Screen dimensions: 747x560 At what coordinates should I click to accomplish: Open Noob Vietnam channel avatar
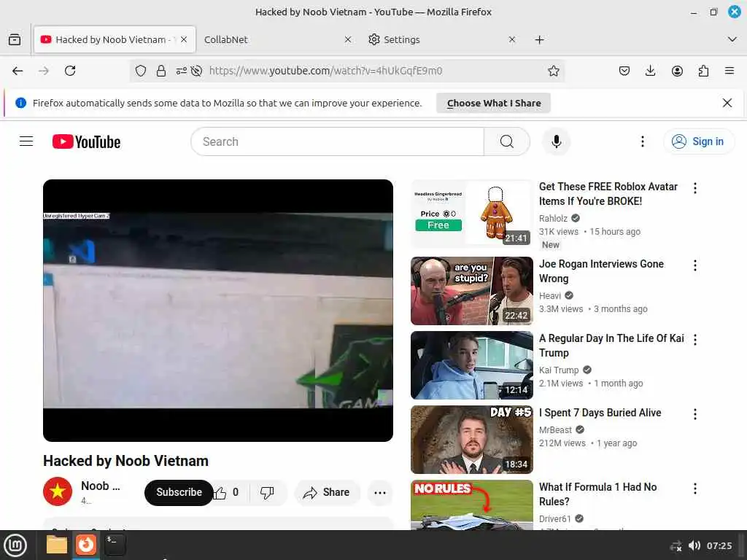[58, 491]
